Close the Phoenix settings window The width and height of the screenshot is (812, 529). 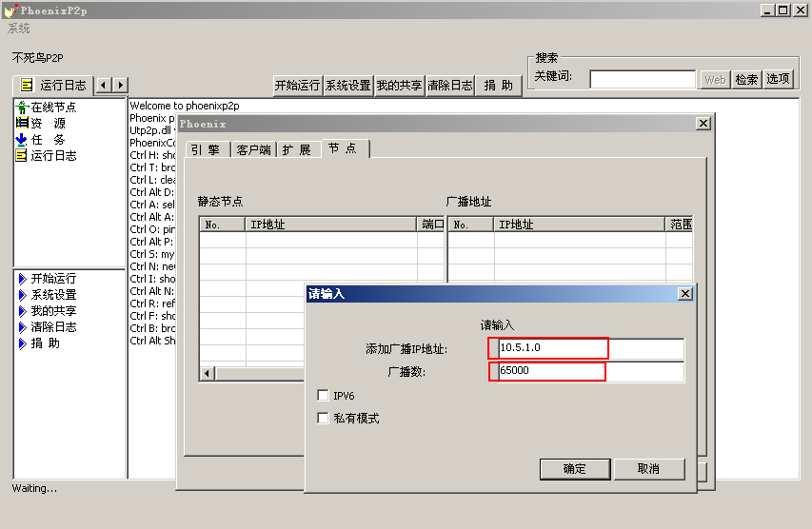[x=703, y=123]
